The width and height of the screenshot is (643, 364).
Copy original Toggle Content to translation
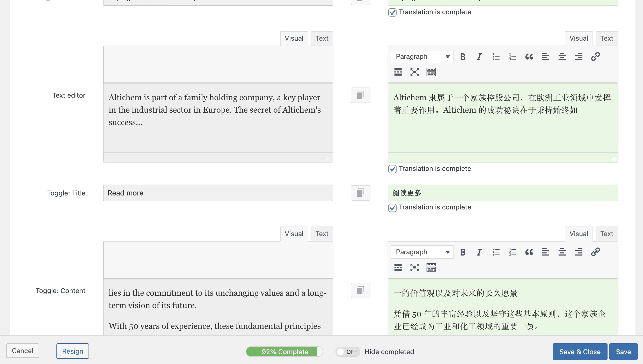(x=361, y=290)
